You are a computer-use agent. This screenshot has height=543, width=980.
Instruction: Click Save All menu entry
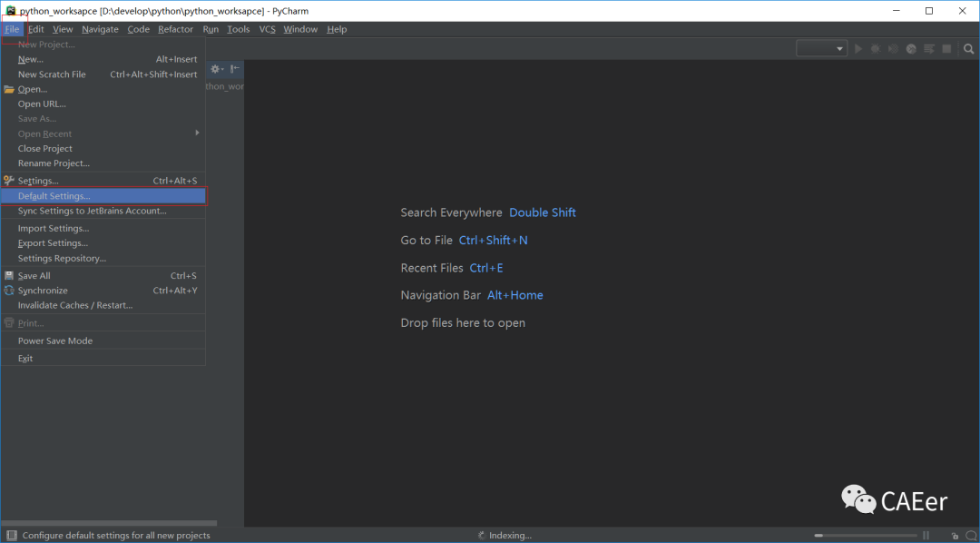(x=103, y=276)
